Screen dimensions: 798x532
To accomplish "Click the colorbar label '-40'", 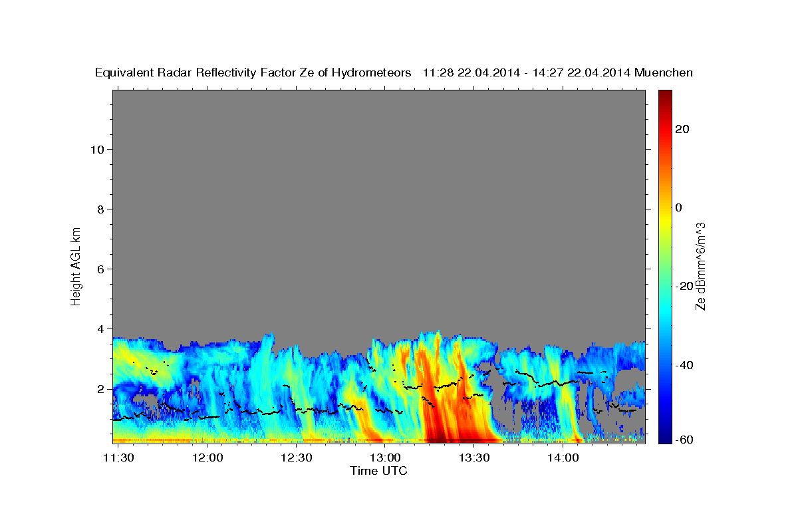I will pyautogui.click(x=684, y=364).
